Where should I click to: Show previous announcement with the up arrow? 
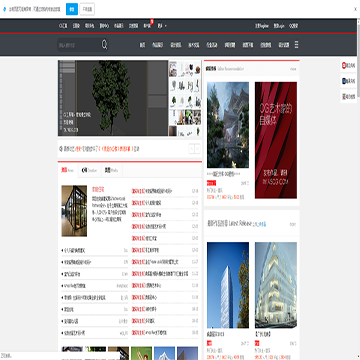tap(192, 149)
